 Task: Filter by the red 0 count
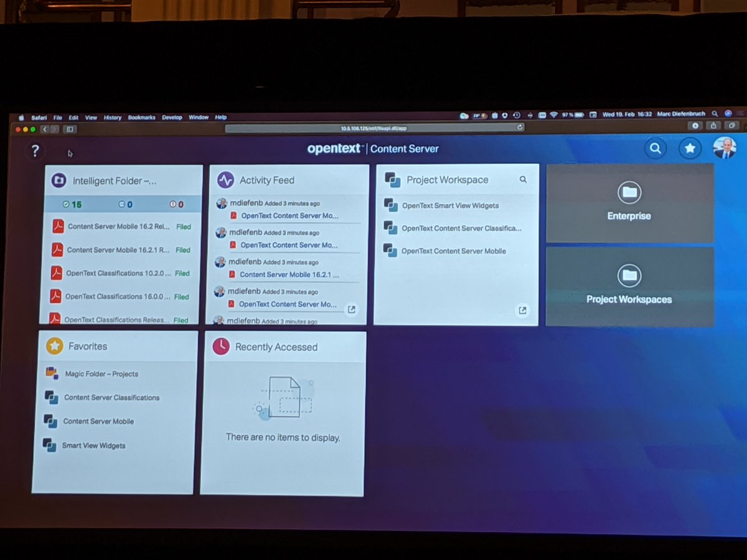(x=176, y=204)
